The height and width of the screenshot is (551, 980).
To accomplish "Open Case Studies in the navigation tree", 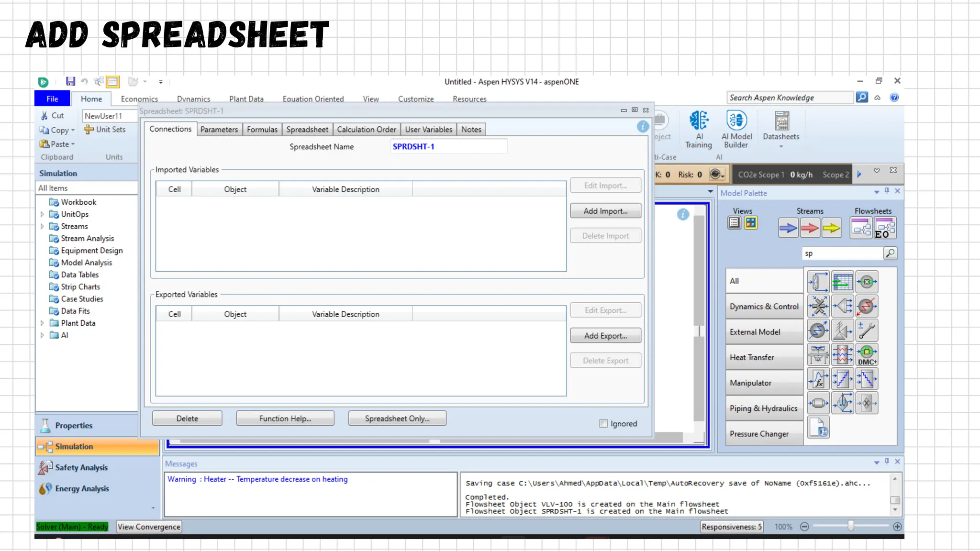I will click(82, 299).
